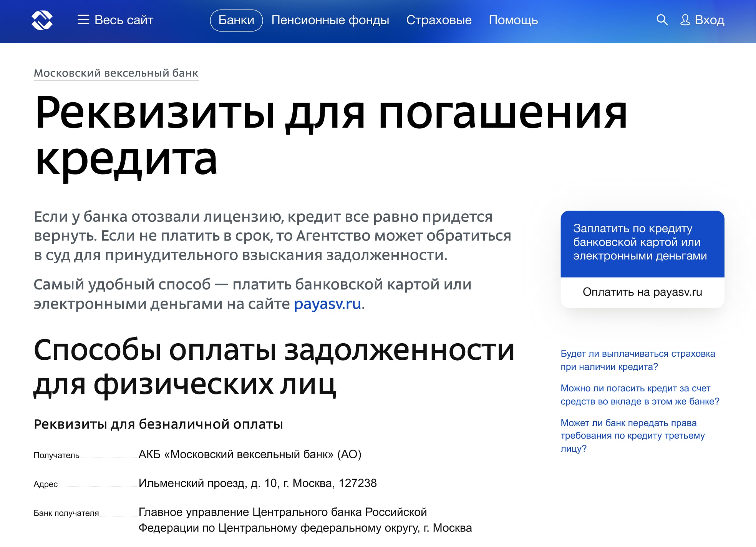Click the search magnifier icon

coord(662,20)
